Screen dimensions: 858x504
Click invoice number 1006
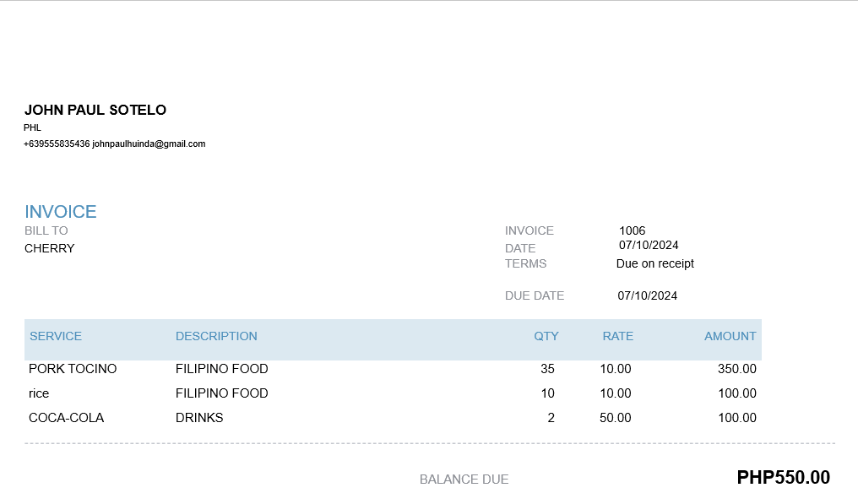(632, 230)
